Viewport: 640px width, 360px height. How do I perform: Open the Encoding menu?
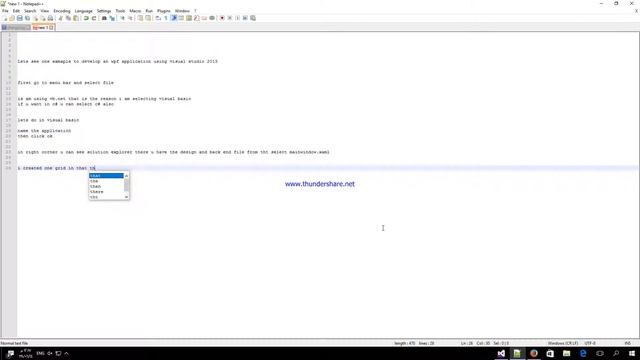(62, 11)
